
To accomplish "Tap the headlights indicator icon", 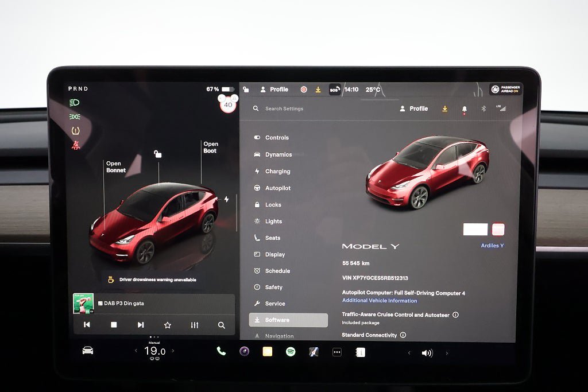I will (x=75, y=103).
